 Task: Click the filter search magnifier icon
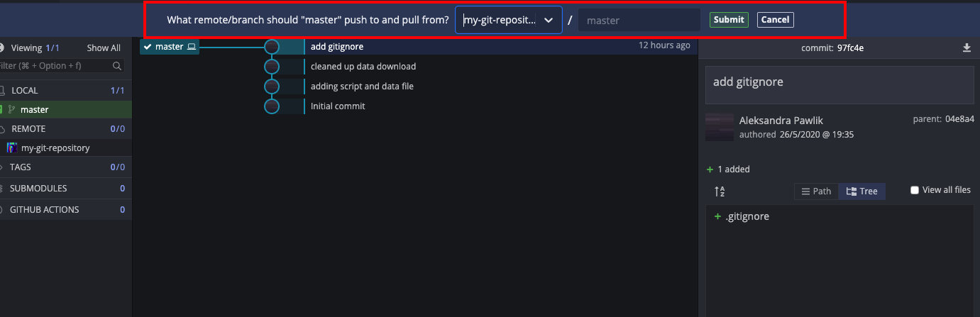[x=117, y=65]
